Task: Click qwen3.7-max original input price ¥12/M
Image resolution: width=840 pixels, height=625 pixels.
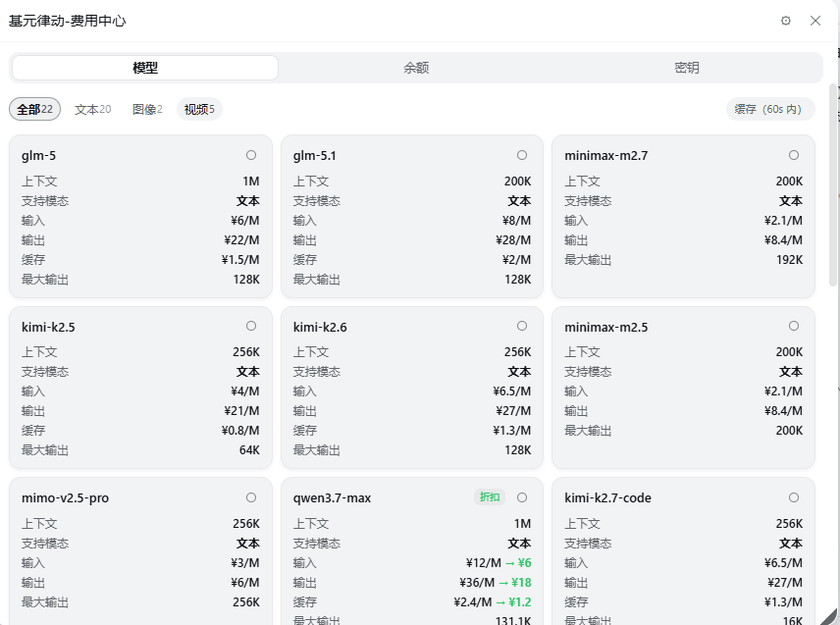Action: pyautogui.click(x=484, y=563)
